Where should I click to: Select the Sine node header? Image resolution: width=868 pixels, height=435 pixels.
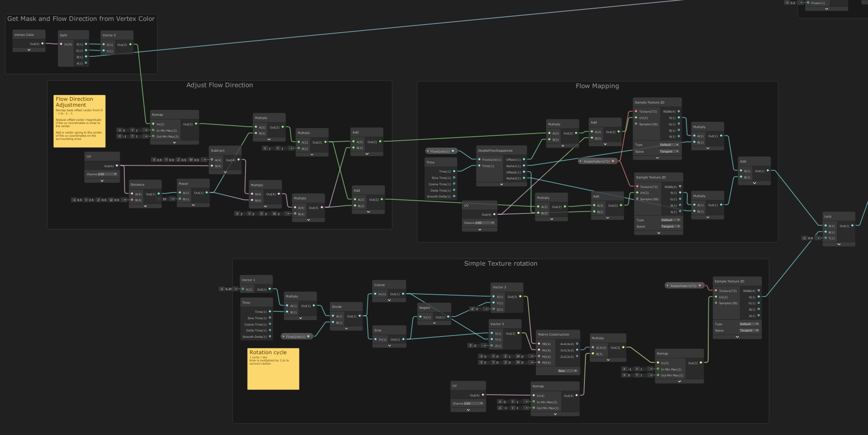coord(389,330)
